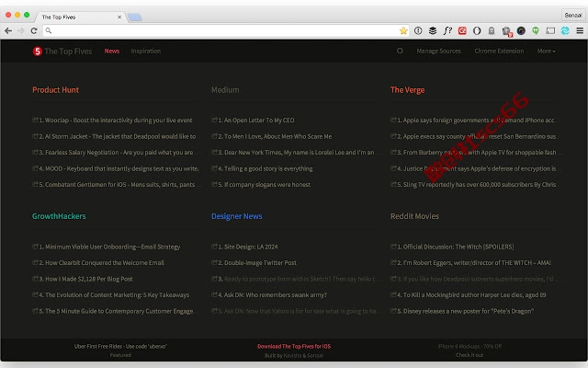Viewport: 588px width, 368px height.
Task: Expand the More dropdown menu
Action: coord(547,52)
